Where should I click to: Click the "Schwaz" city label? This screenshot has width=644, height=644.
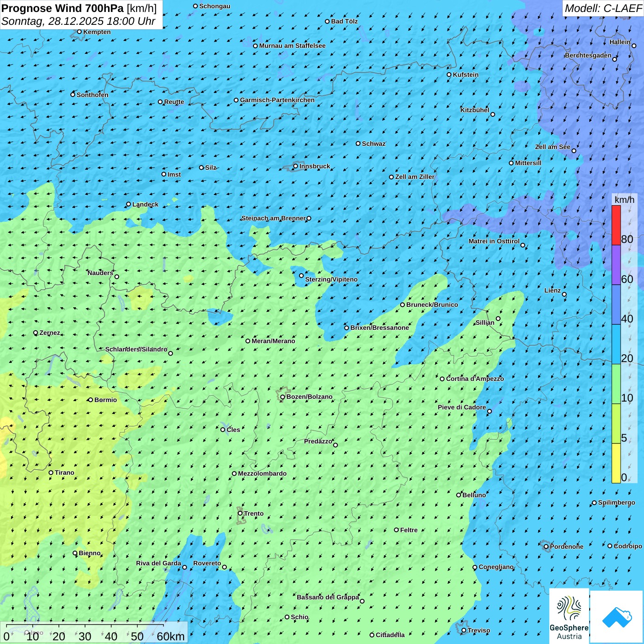[x=374, y=144]
